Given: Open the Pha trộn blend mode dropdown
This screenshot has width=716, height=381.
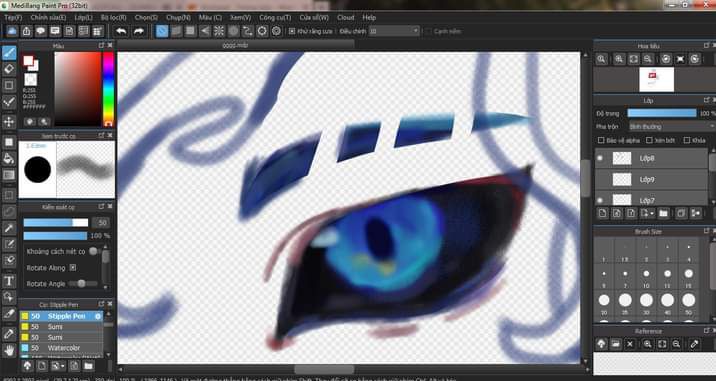Looking at the screenshot, I should pos(671,127).
